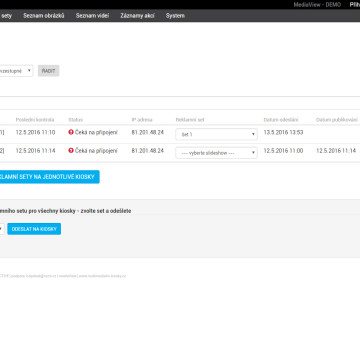Image resolution: width=360 pixels, height=360 pixels.
Task: Click the www website link in the footer
Action: tap(102, 276)
